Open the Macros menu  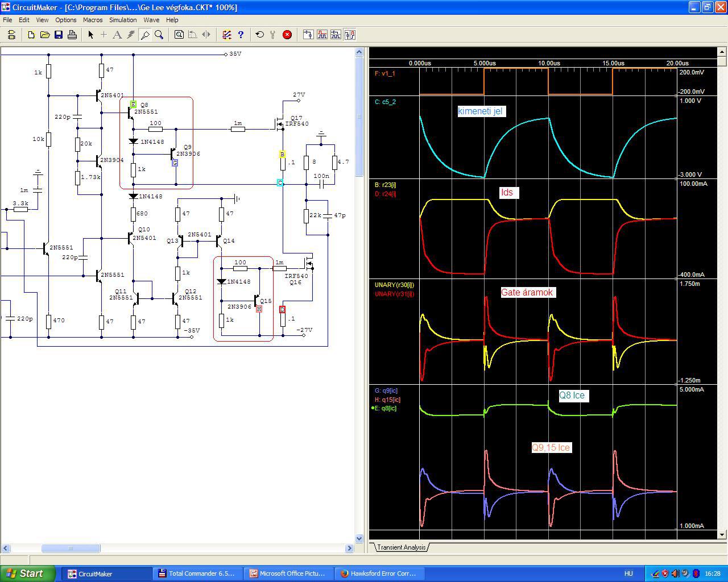point(93,20)
